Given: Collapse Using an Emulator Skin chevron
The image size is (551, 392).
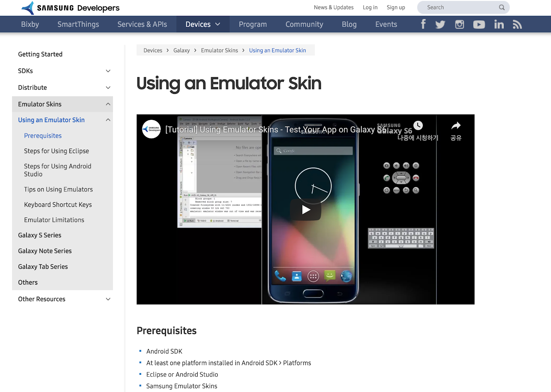Looking at the screenshot, I should (108, 120).
